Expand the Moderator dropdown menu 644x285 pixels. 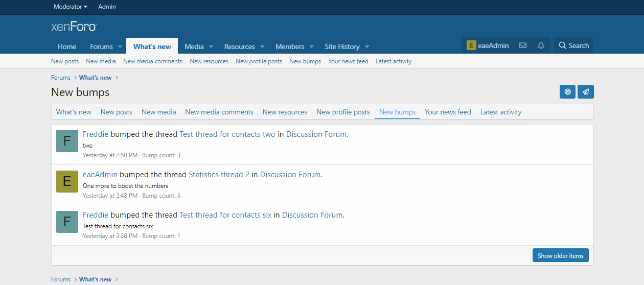[x=71, y=7]
